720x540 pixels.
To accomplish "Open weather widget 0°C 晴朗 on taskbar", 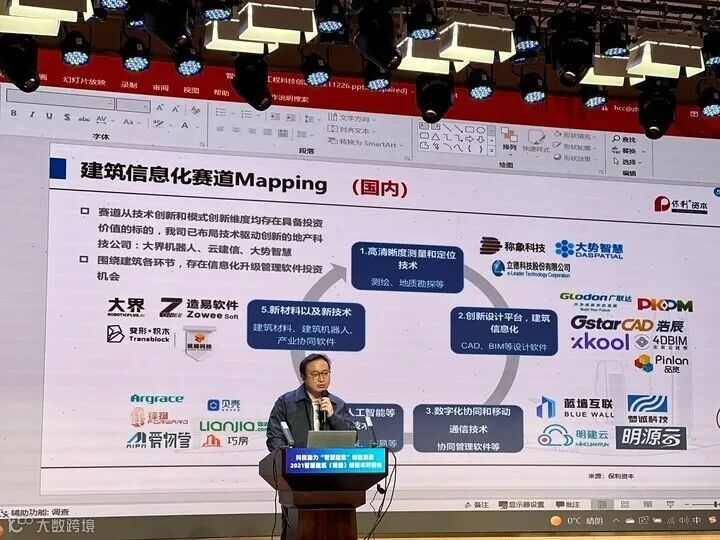I will click(x=577, y=521).
